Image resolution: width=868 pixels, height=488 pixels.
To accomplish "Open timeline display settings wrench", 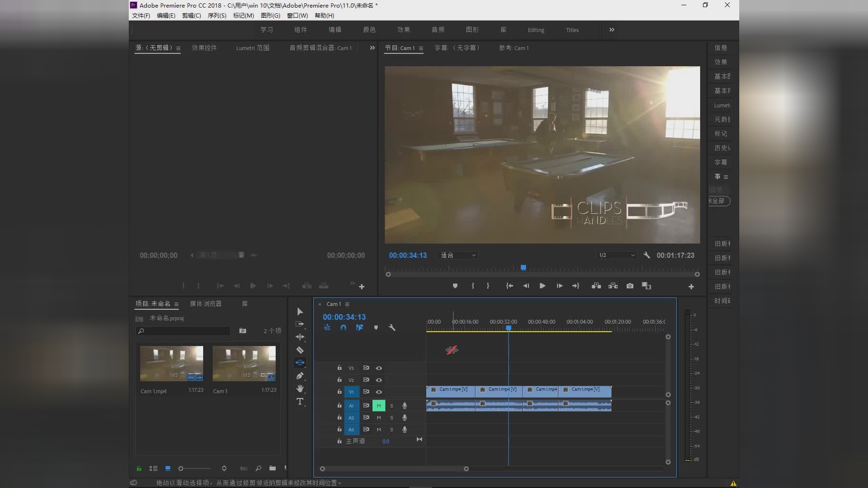I will click(392, 327).
